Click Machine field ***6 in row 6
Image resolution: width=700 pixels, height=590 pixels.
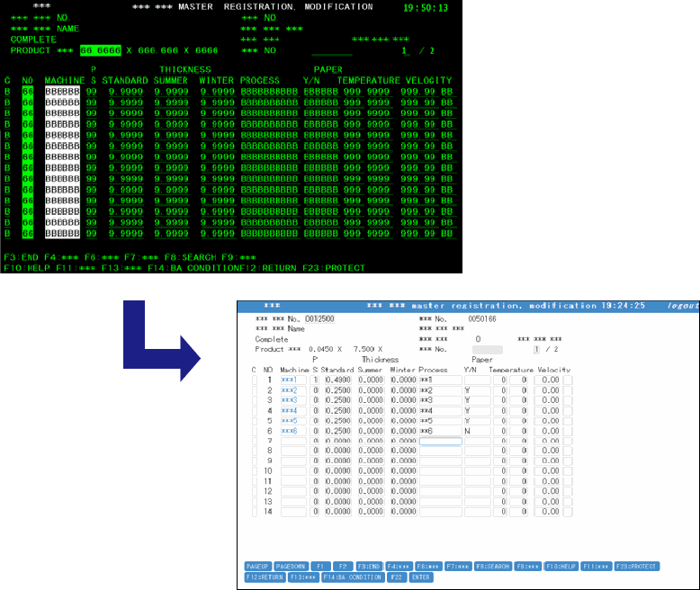coord(293,431)
